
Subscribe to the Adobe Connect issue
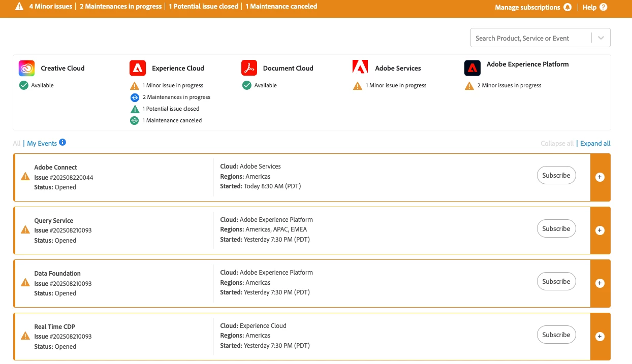(x=556, y=175)
